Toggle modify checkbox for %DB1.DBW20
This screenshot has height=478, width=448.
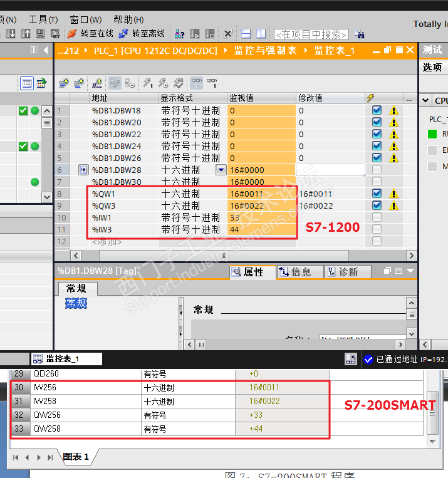(x=377, y=122)
